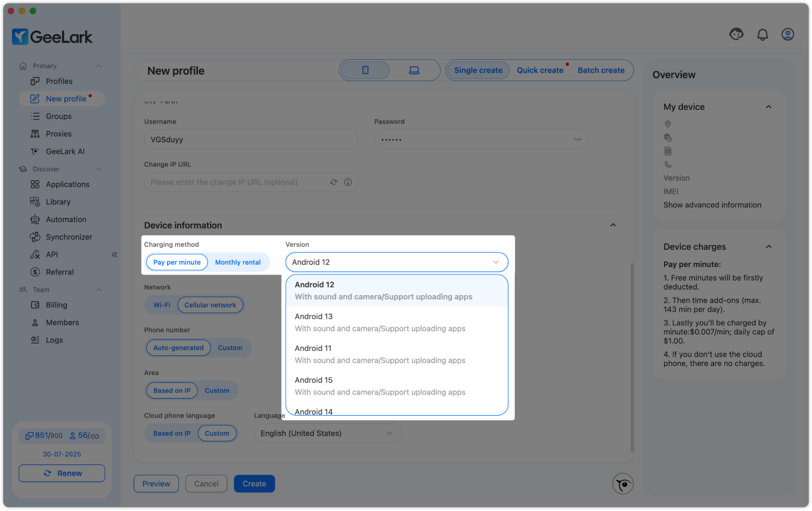Select Pay per minute charging method
The width and height of the screenshot is (812, 511).
click(x=177, y=262)
